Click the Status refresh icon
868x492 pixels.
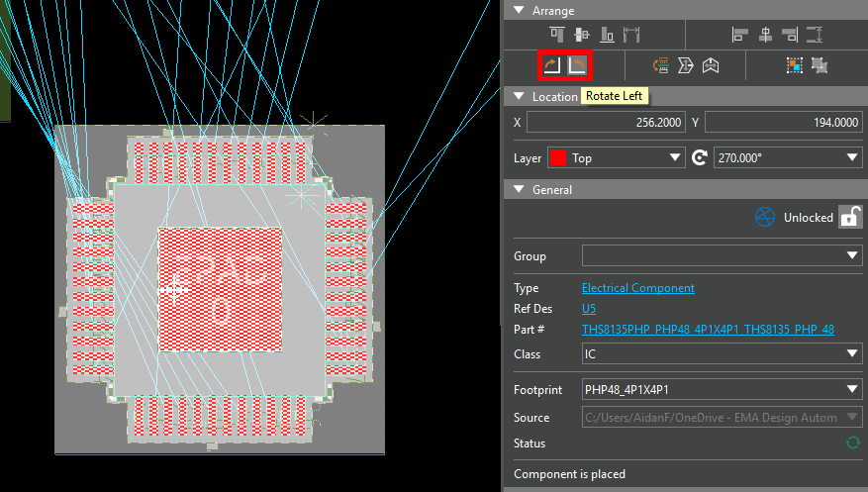coord(852,443)
